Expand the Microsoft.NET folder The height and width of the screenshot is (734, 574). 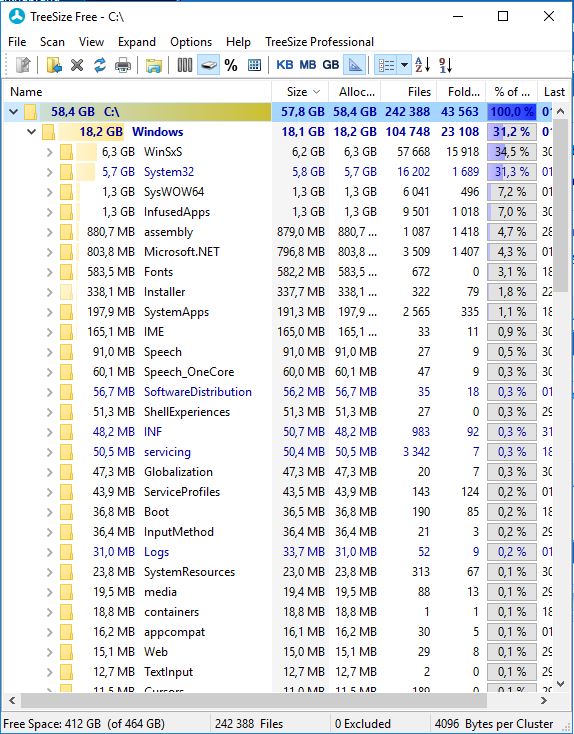tap(50, 252)
